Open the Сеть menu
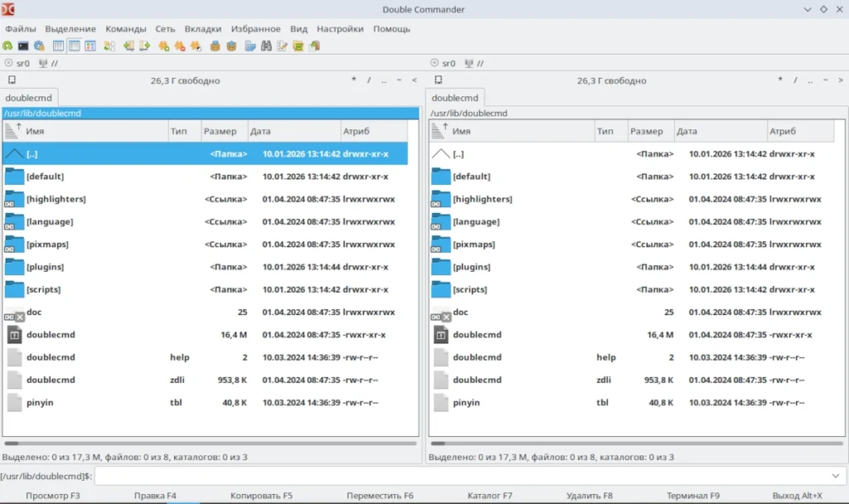 click(165, 29)
